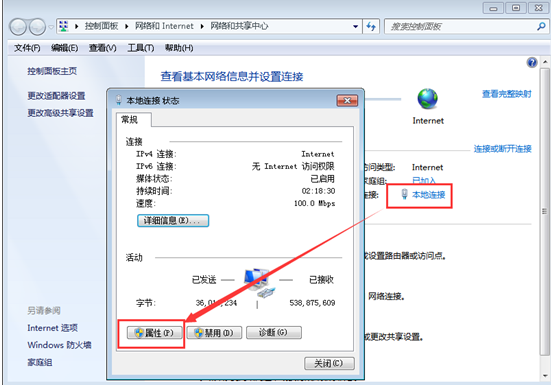
Task: Open Internet 选项 link
Action: tap(52, 328)
